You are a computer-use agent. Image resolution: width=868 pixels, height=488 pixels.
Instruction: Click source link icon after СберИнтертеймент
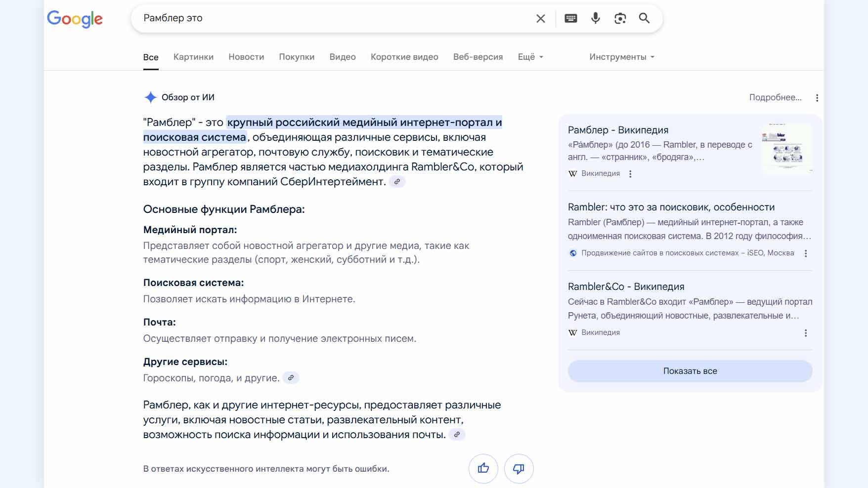pos(397,182)
